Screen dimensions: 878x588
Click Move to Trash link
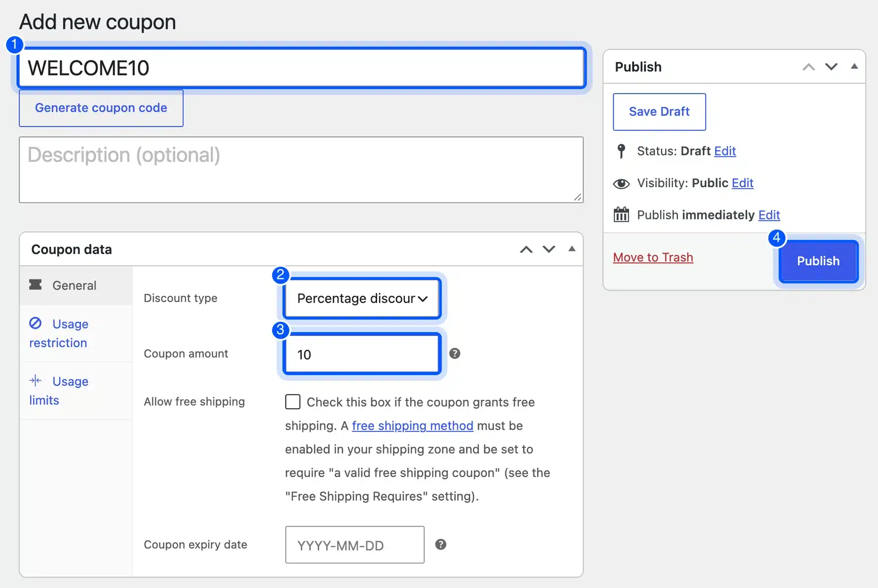tap(653, 257)
